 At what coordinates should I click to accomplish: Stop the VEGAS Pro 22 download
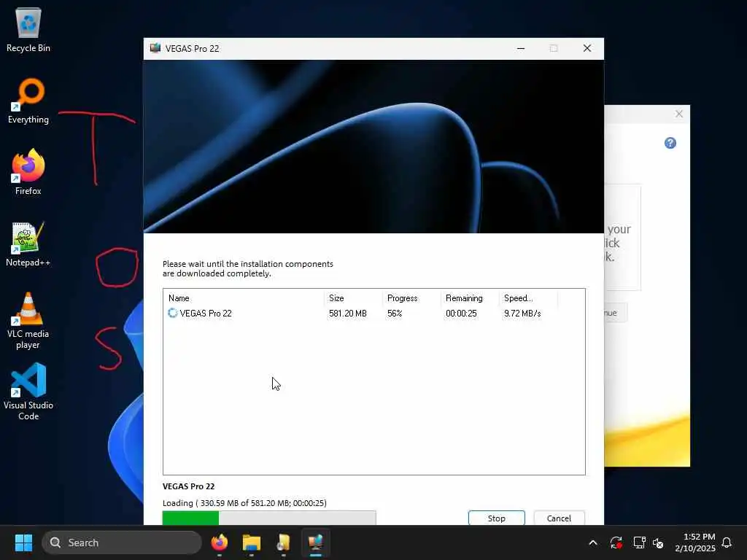point(496,518)
